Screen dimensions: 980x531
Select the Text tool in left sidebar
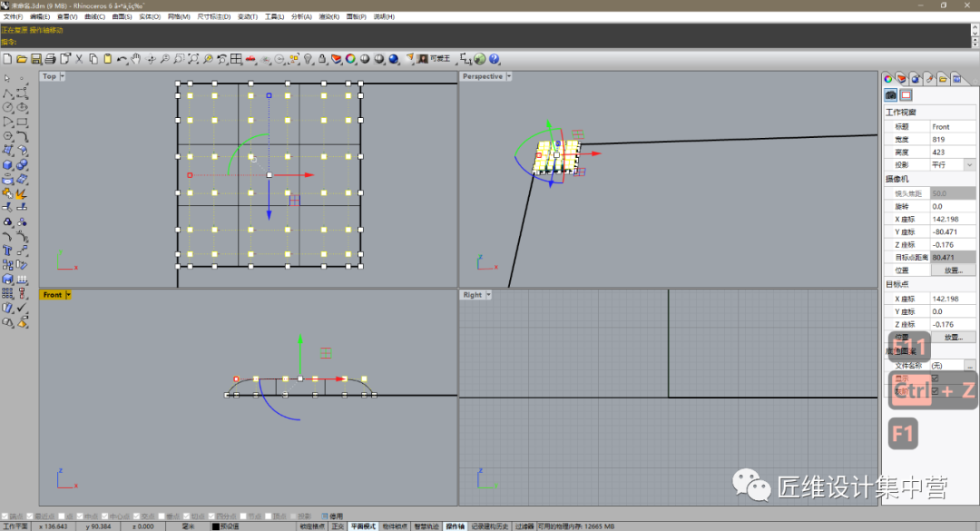tap(7, 251)
